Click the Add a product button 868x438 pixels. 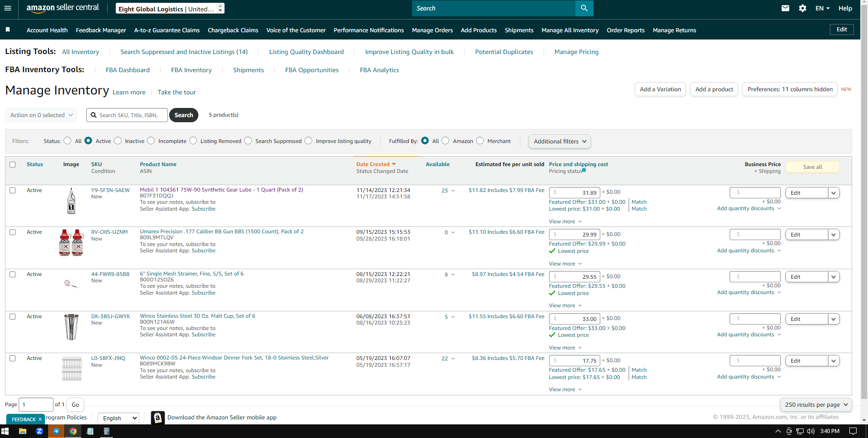[x=714, y=89]
